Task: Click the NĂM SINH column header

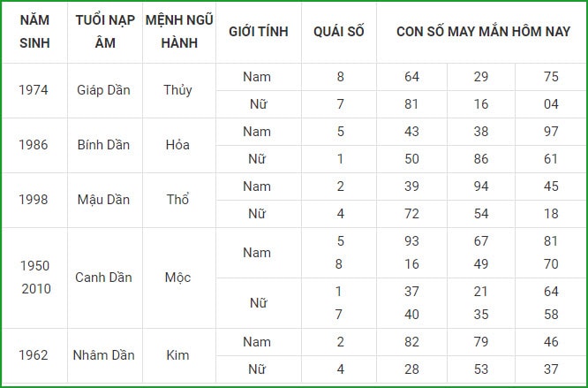Action: click(x=34, y=32)
